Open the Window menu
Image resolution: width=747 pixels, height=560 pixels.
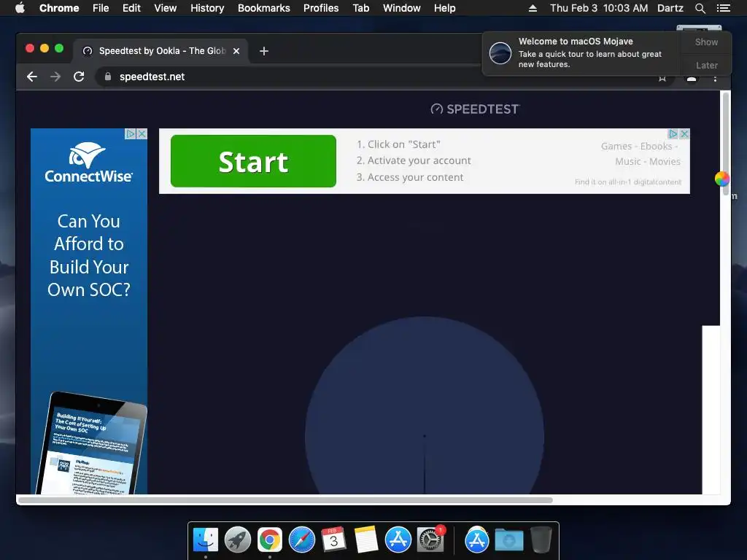(x=402, y=8)
